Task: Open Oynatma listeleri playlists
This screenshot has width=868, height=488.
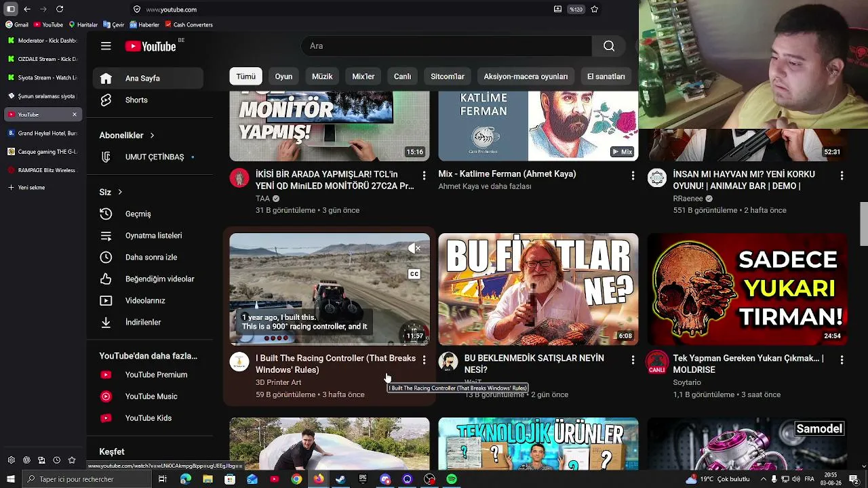Action: click(x=148, y=235)
